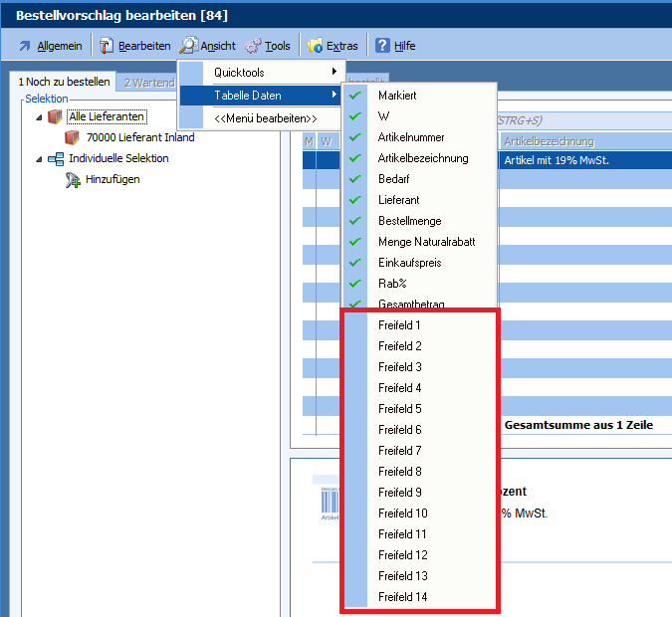Screen dimensions: 672x617
Task: Select 70000 Lieferant Inland in tree
Action: [x=139, y=137]
